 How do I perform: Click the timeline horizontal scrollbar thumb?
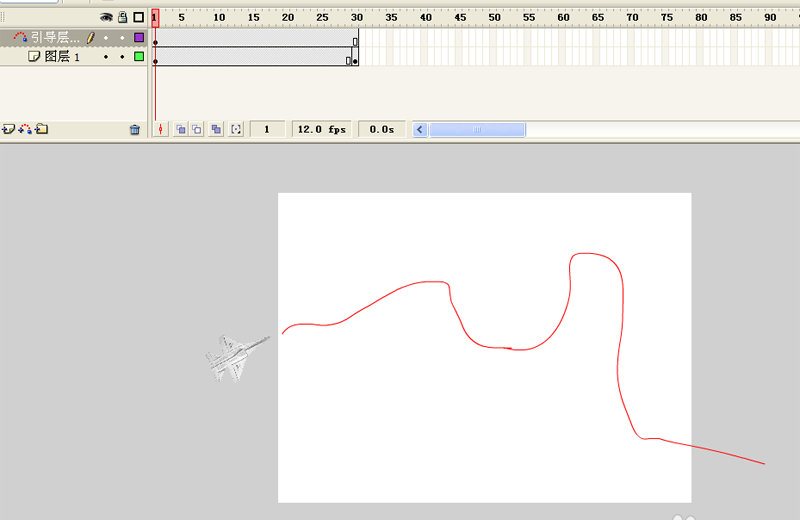[477, 130]
